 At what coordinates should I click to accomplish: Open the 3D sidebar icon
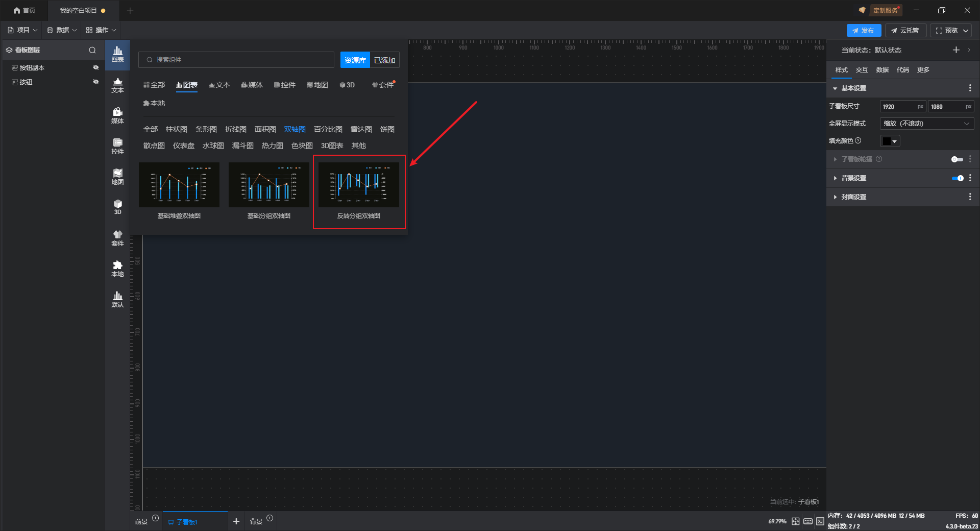pyautogui.click(x=117, y=207)
